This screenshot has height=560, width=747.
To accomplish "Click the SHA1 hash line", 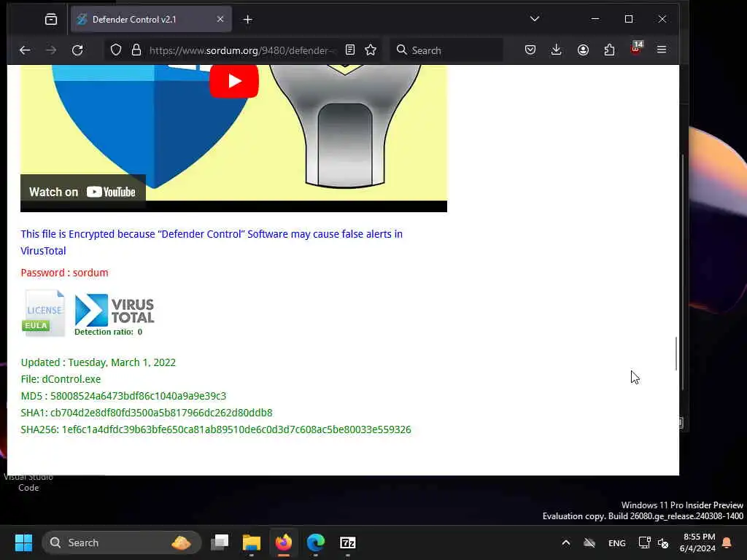I will [x=146, y=413].
